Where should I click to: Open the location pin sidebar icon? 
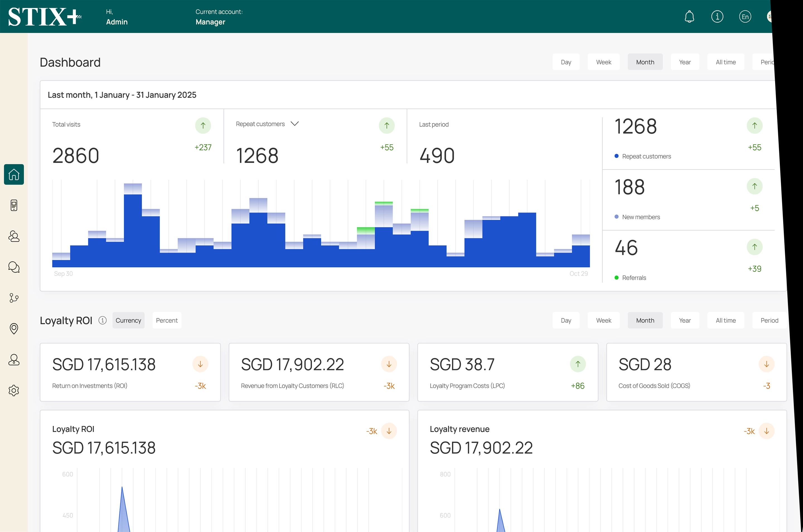coord(14,328)
